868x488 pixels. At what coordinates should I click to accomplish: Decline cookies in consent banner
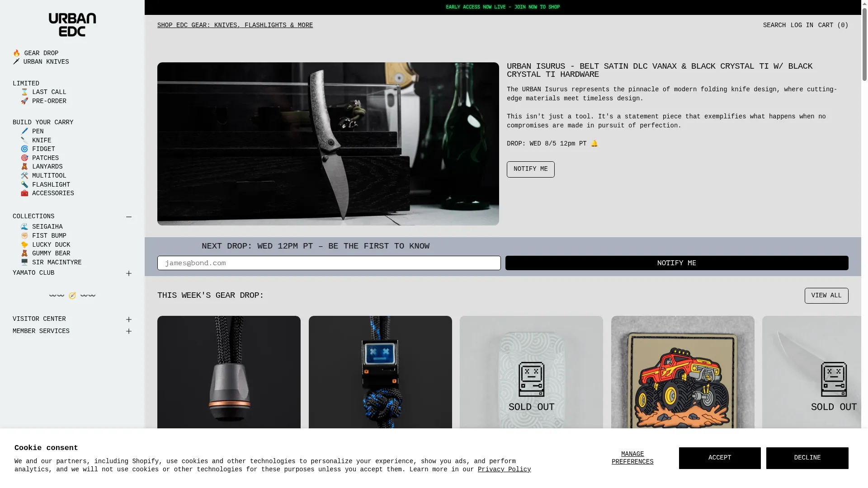click(807, 458)
